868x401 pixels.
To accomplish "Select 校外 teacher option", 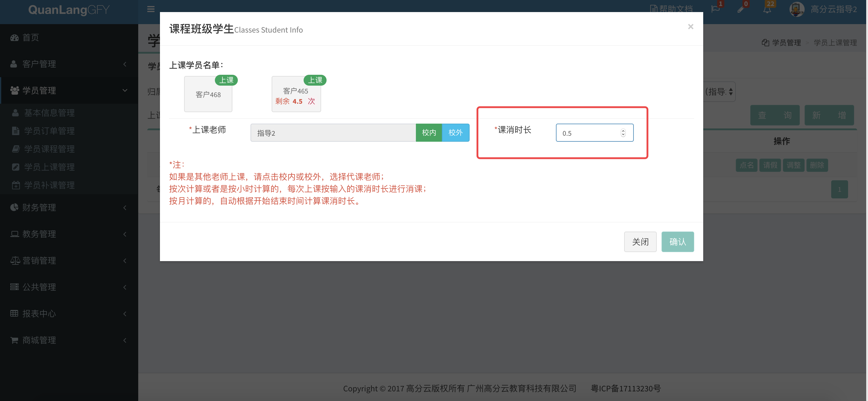I will (x=455, y=133).
